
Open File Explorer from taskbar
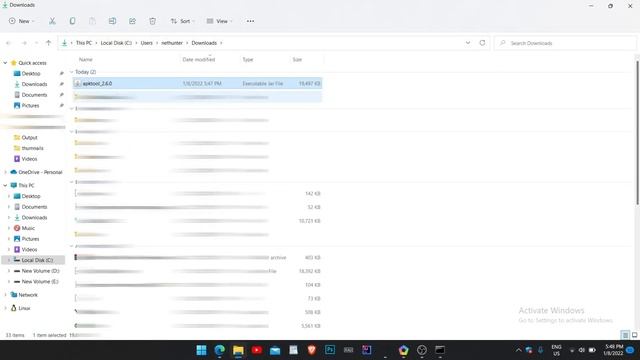point(238,350)
